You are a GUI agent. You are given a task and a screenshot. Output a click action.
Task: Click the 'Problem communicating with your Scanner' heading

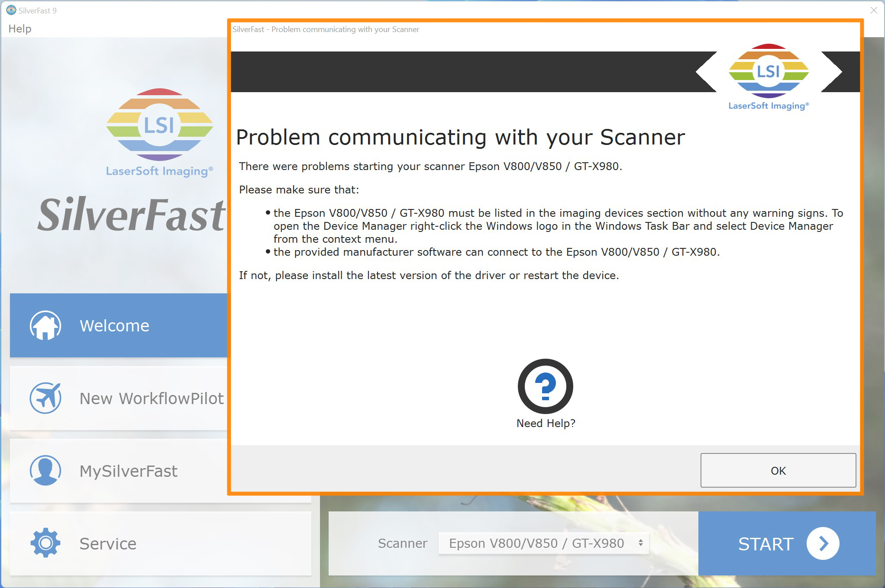pos(460,138)
